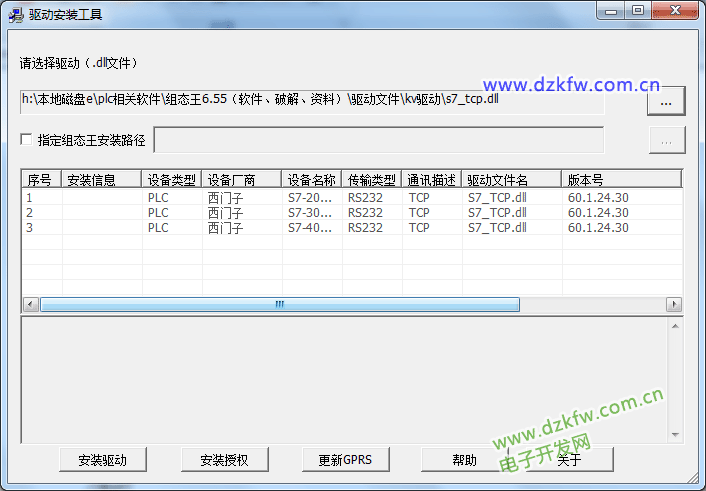
Task: Click the horizontal scrollbar thumb
Action: tap(280, 305)
